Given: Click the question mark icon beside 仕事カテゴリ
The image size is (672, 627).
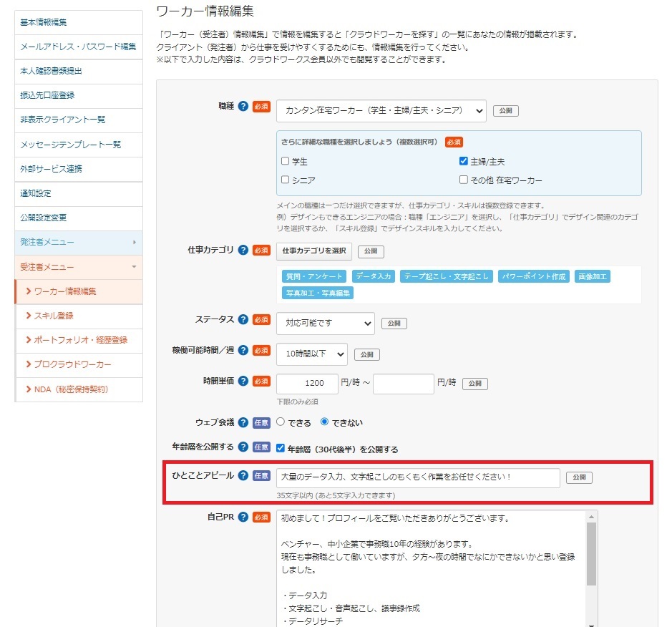Looking at the screenshot, I should (244, 251).
